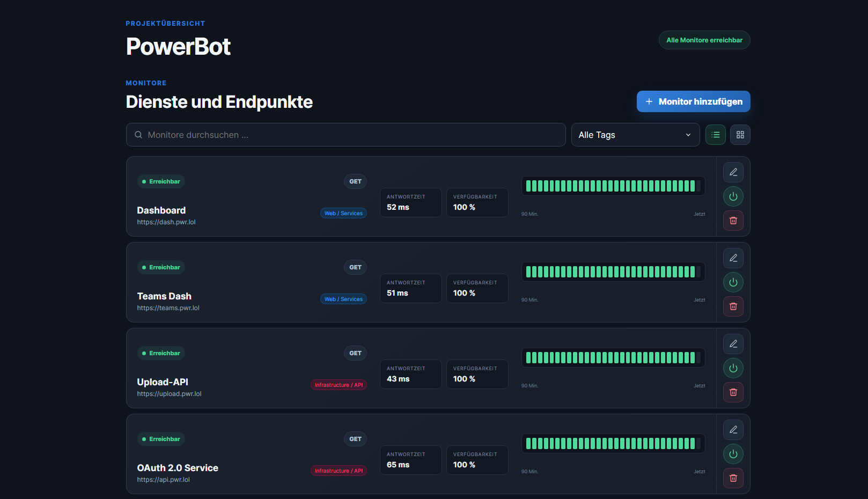The height and width of the screenshot is (499, 868).
Task: Select Web / Services tag on Teams Dash
Action: pyautogui.click(x=343, y=299)
